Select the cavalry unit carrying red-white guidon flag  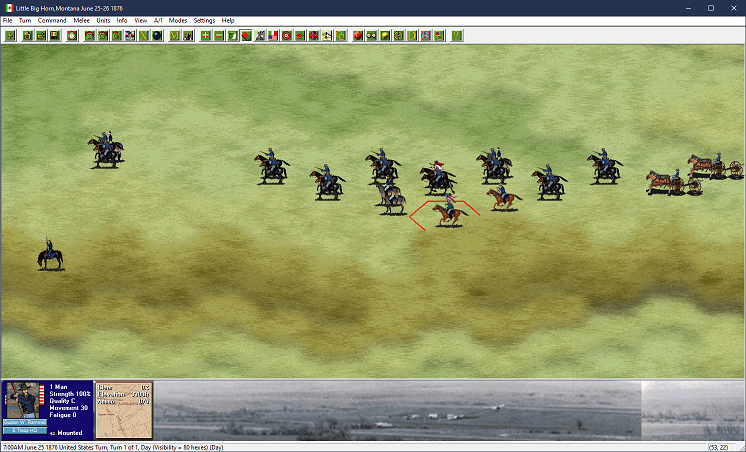pyautogui.click(x=437, y=178)
